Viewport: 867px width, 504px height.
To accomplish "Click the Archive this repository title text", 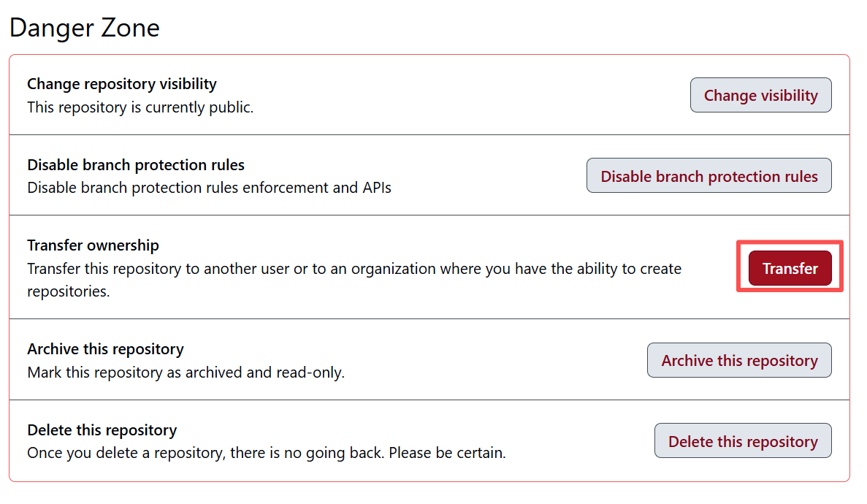I will click(x=105, y=349).
